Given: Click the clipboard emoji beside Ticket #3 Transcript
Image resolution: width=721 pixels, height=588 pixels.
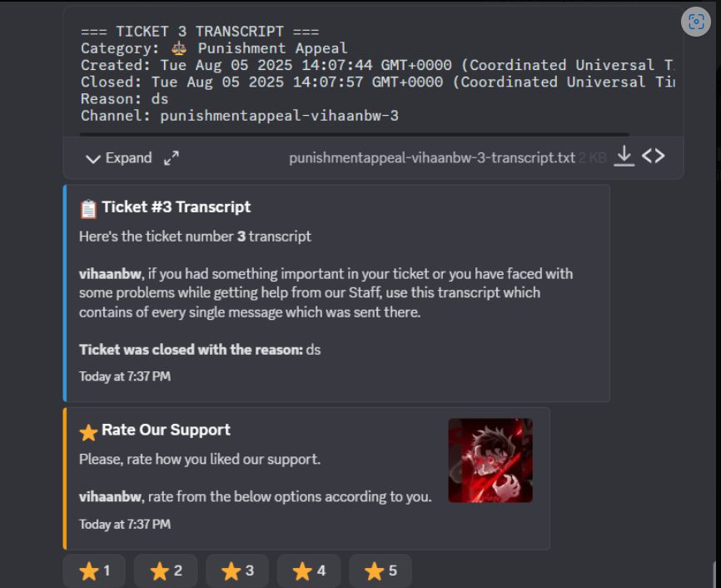Looking at the screenshot, I should click(x=89, y=207).
